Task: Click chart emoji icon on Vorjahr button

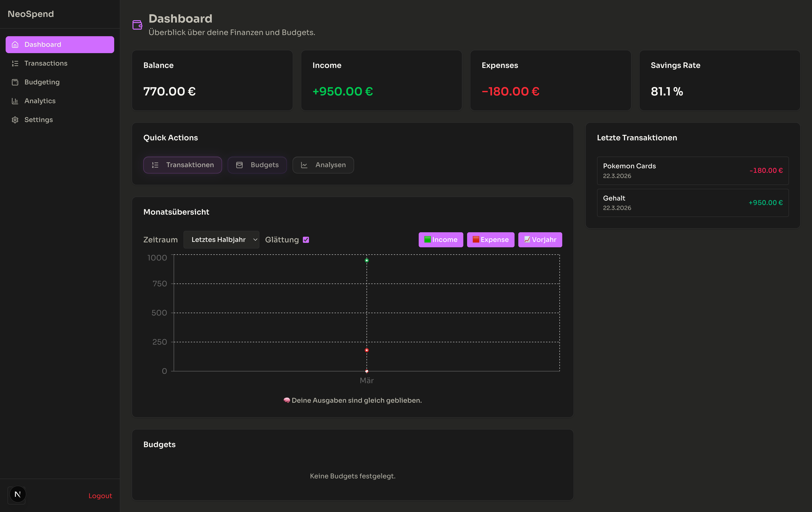Action: point(527,240)
